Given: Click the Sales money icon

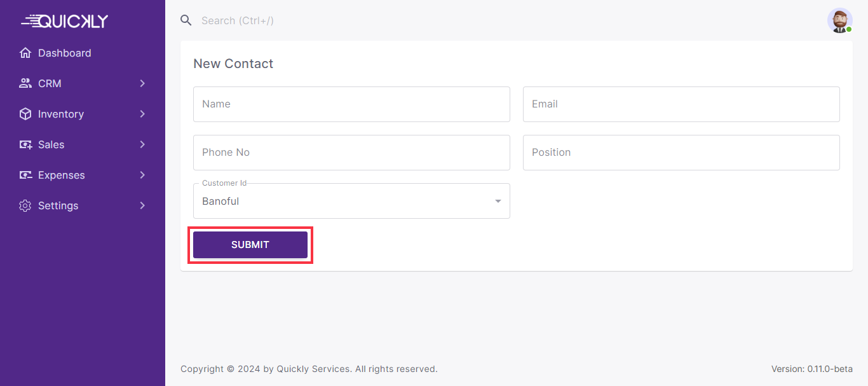Looking at the screenshot, I should click(x=25, y=144).
